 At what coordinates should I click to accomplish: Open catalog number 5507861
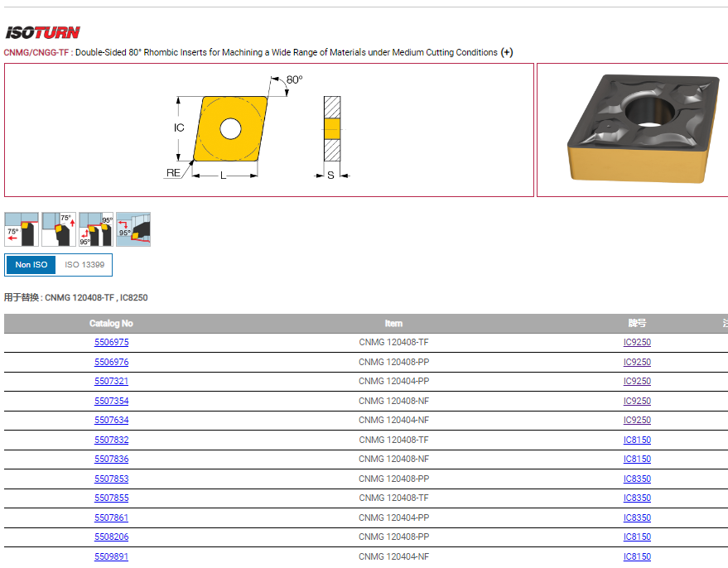tap(111, 518)
